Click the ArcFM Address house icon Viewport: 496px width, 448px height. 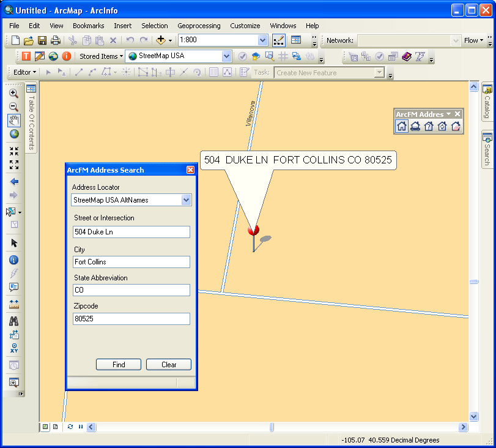pyautogui.click(x=401, y=126)
